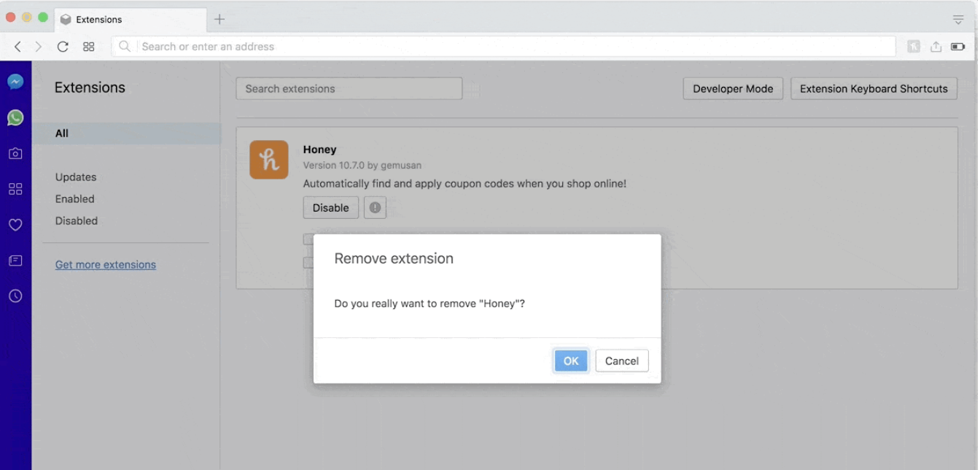The width and height of the screenshot is (980, 470).
Task: Open Messenger from the sidebar
Action: (15, 82)
